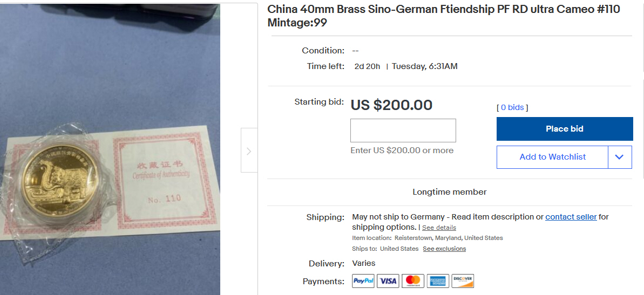View the See exclusions link

click(x=444, y=249)
